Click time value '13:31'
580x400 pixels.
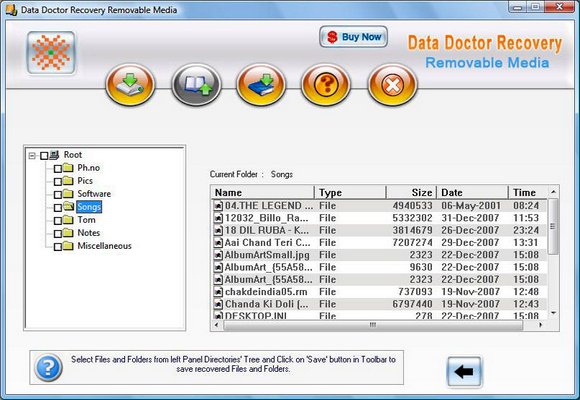(526, 243)
